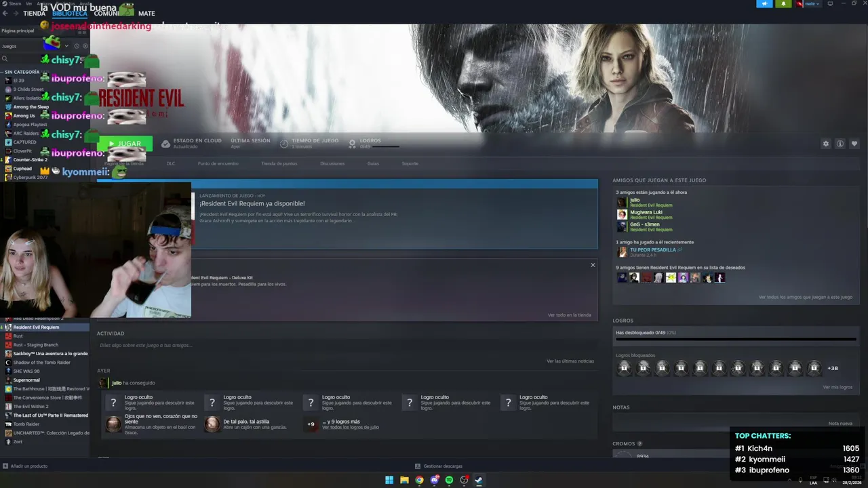This screenshot has width=868, height=488.
Task: Click julio's avatar in friends playing
Action: tap(622, 202)
